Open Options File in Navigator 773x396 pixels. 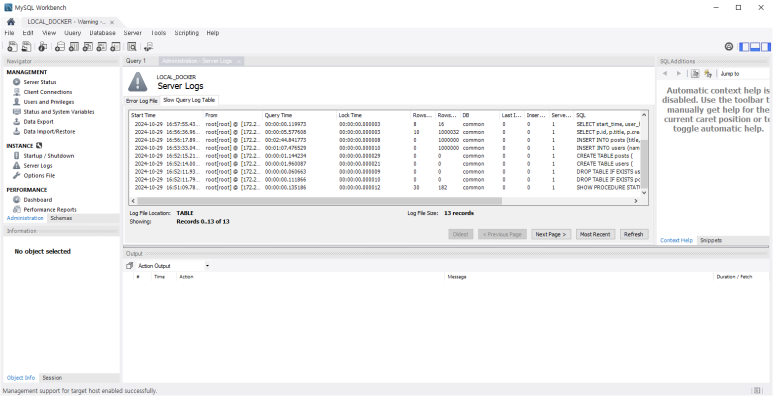click(x=39, y=176)
